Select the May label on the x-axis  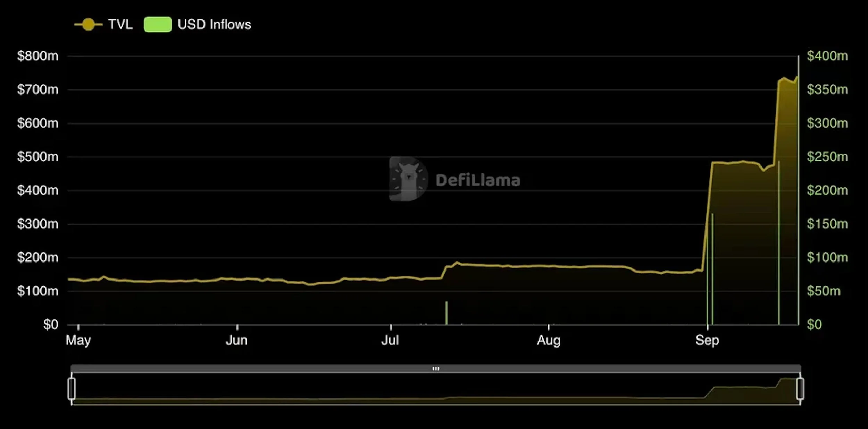(77, 341)
